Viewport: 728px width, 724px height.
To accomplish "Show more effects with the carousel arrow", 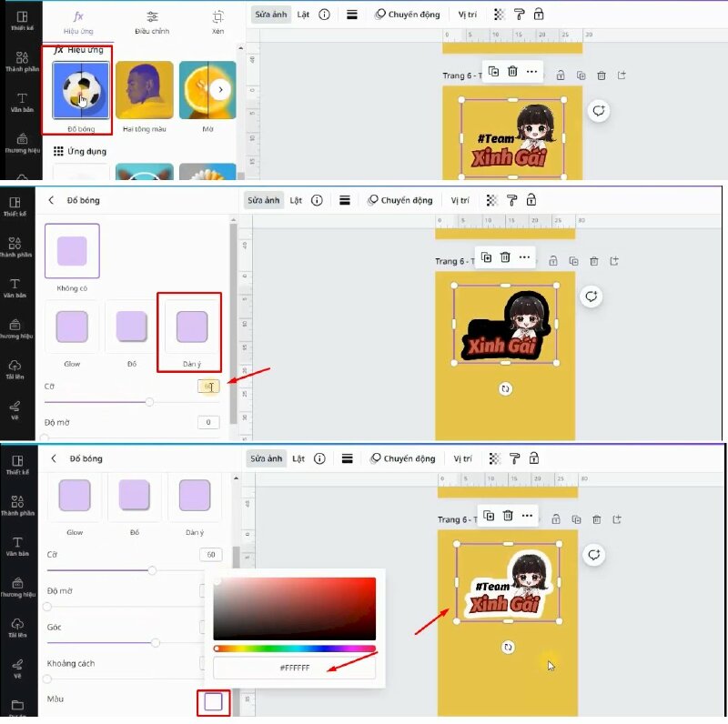I will tap(219, 90).
